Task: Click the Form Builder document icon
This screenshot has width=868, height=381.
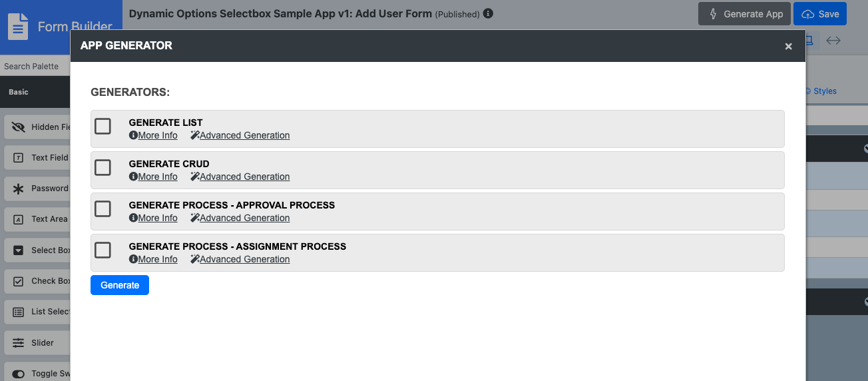Action: [x=18, y=27]
